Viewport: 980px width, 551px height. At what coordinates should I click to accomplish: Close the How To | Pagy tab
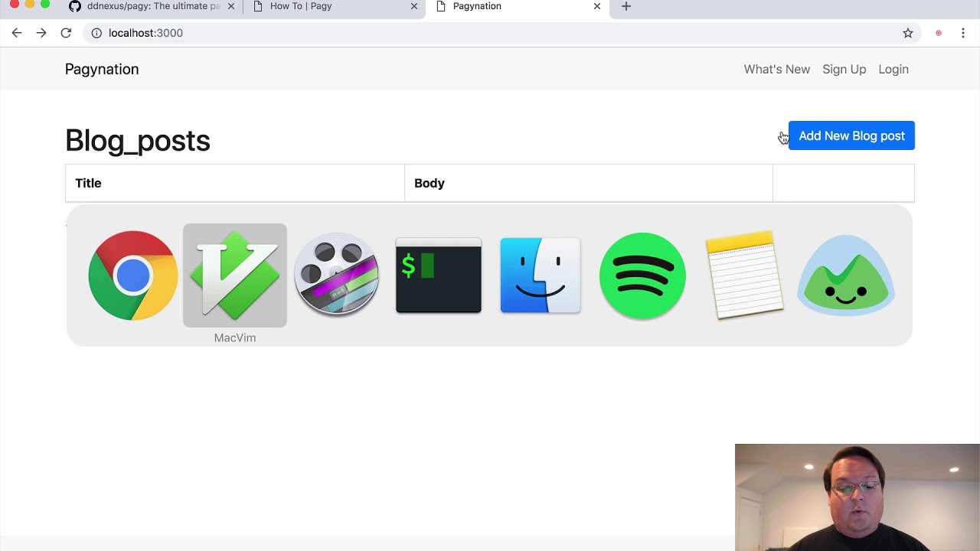click(x=414, y=6)
